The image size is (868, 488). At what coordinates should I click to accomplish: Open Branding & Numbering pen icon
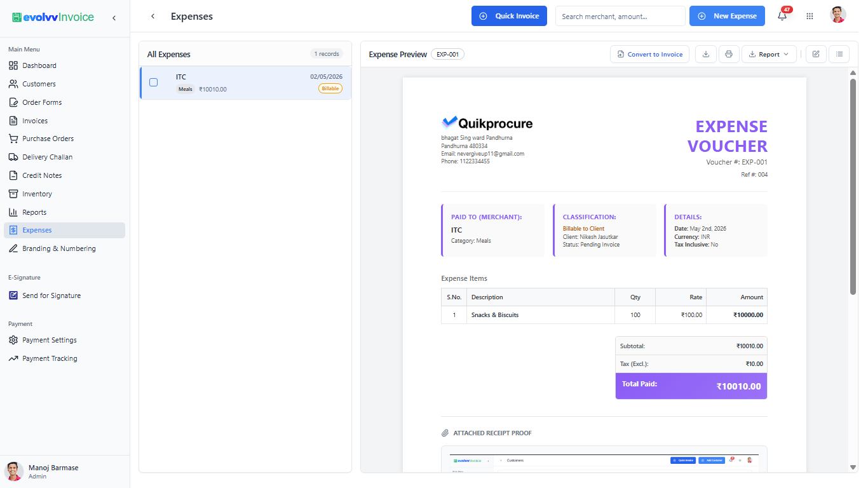(x=13, y=248)
